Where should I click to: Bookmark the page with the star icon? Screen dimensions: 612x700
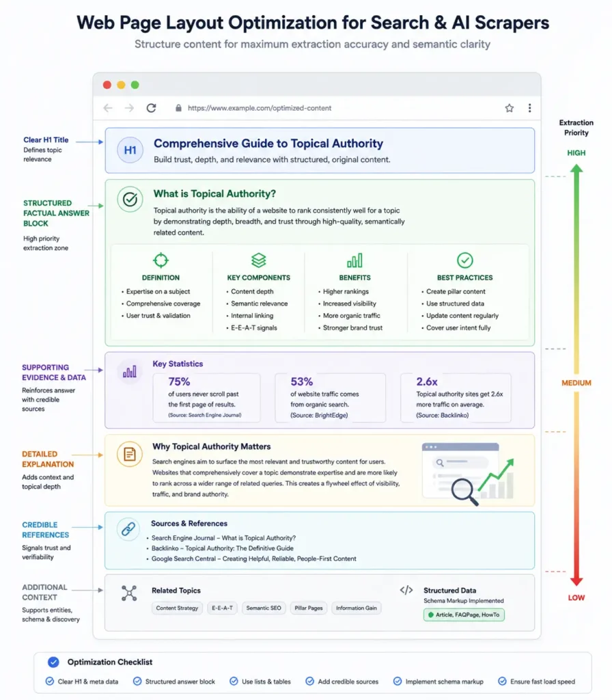click(510, 108)
